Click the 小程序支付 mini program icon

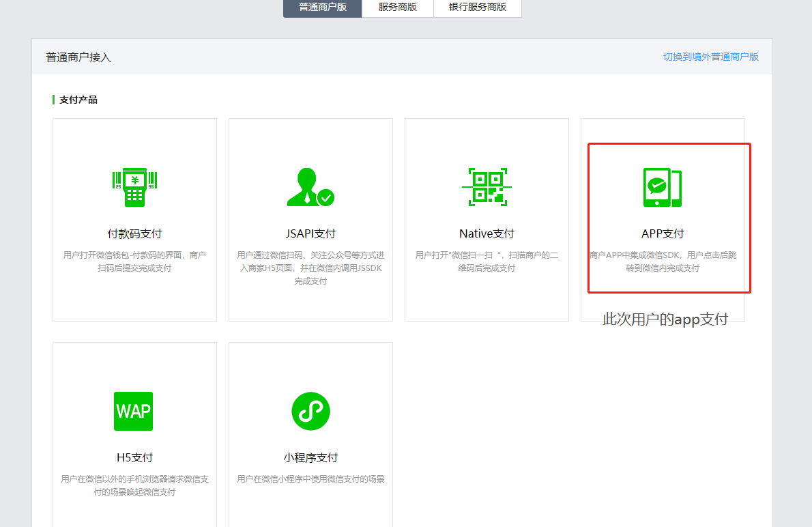(310, 411)
